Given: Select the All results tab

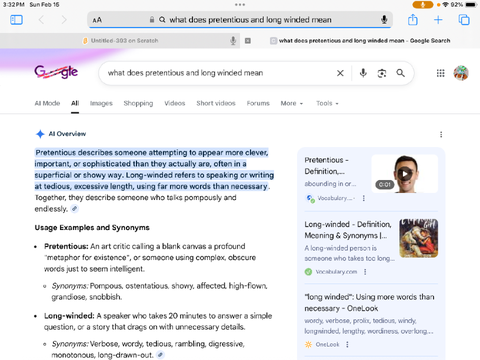Looking at the screenshot, I should 75,103.
